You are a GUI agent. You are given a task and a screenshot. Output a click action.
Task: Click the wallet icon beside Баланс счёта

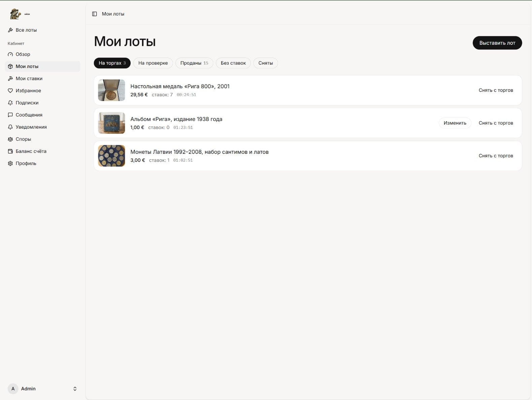click(x=10, y=151)
